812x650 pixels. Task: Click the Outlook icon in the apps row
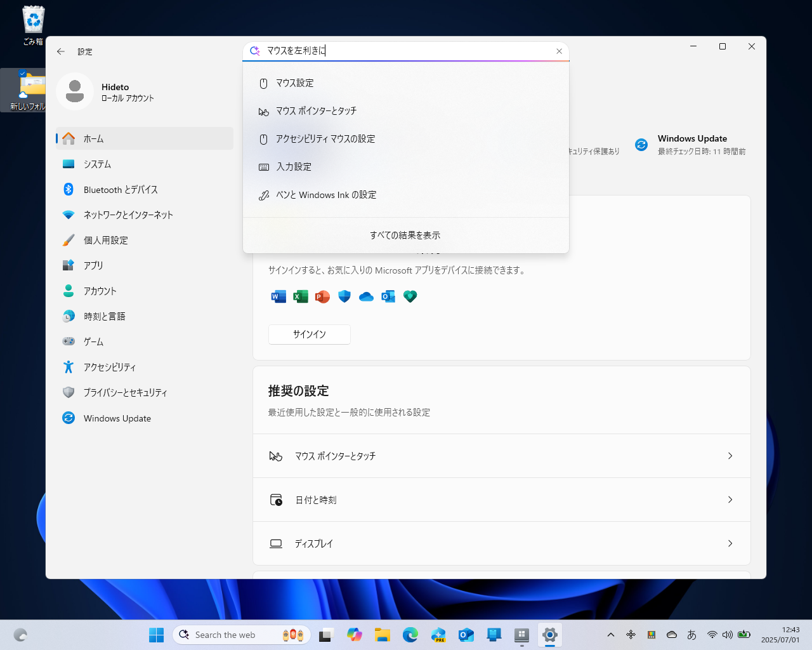(x=388, y=296)
